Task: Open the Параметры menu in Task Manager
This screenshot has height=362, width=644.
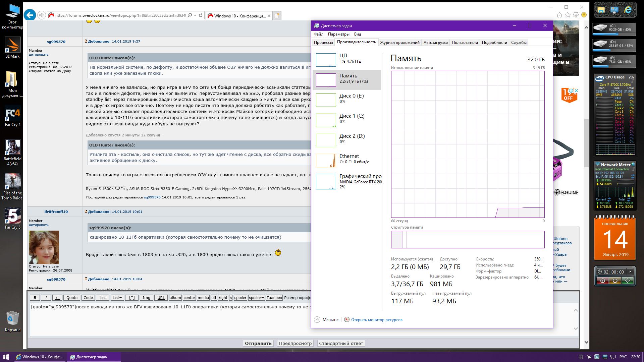Action: tap(338, 34)
